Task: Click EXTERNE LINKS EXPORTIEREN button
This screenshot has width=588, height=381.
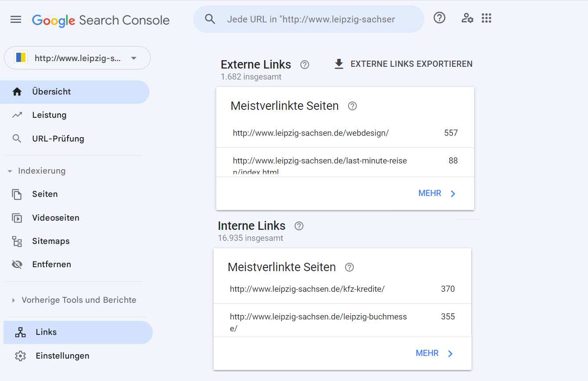Action: point(403,64)
